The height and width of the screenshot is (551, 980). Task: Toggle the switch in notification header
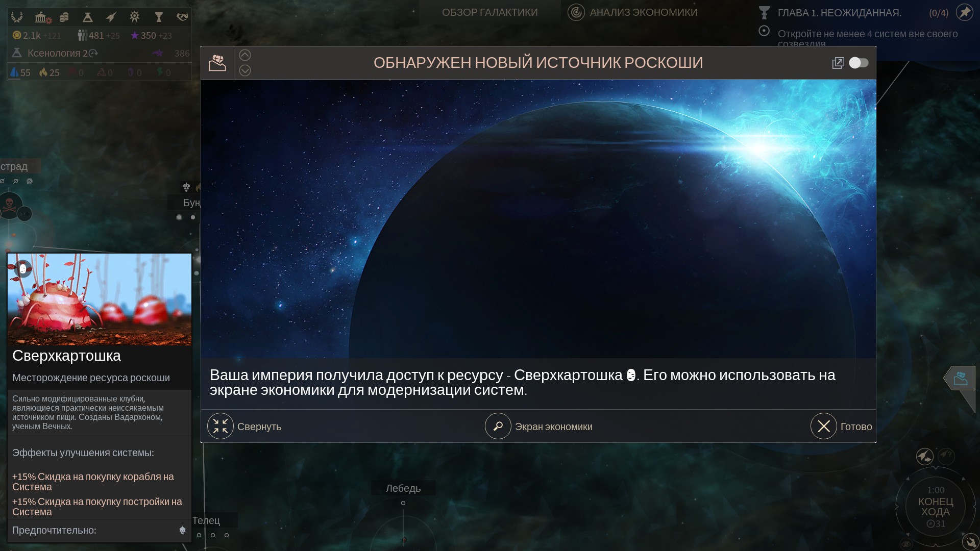[859, 63]
